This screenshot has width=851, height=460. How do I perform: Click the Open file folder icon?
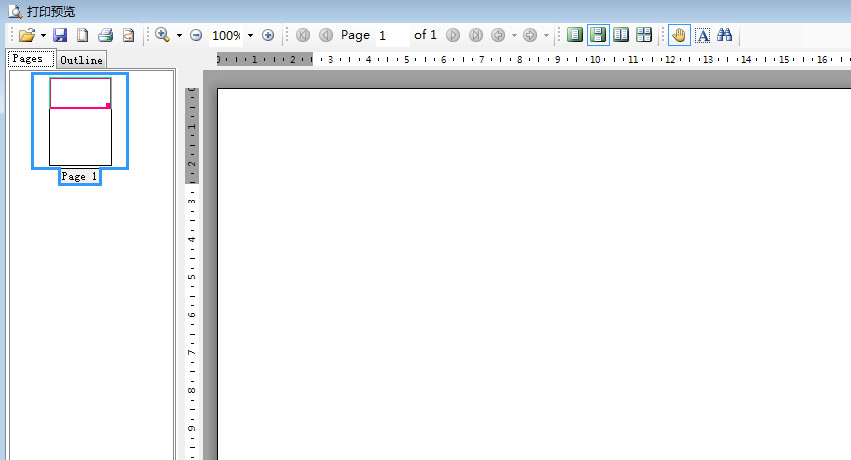(x=26, y=35)
